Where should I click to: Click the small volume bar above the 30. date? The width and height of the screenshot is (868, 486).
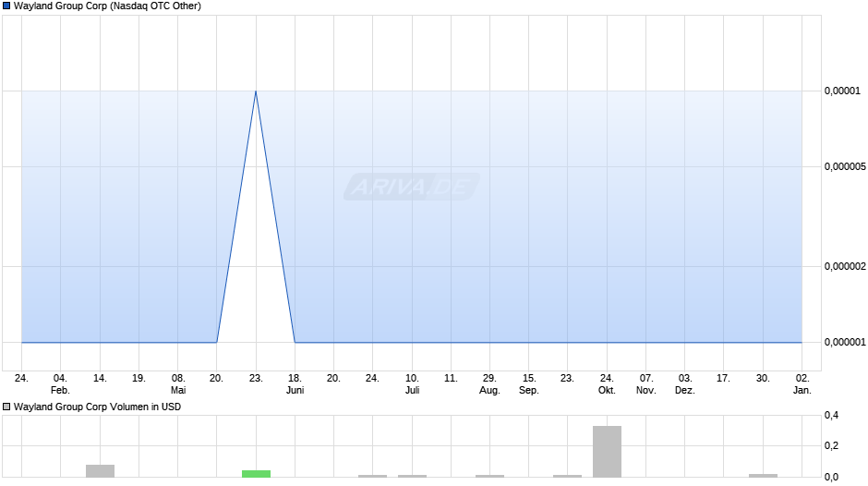pyautogui.click(x=764, y=476)
